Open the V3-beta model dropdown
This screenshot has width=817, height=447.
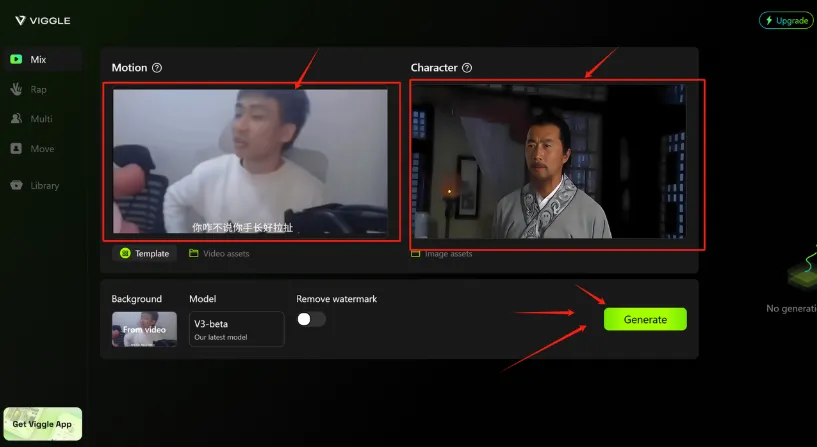coord(237,329)
